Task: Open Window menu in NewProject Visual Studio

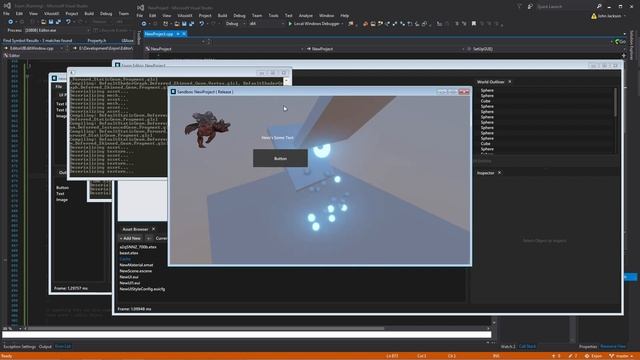Action: [x=327, y=16]
